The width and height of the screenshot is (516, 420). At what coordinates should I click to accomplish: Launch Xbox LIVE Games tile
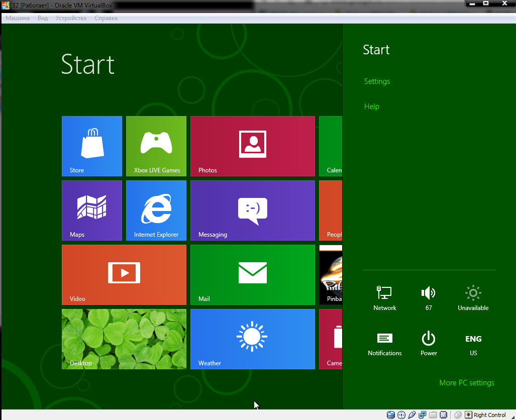pyautogui.click(x=156, y=146)
